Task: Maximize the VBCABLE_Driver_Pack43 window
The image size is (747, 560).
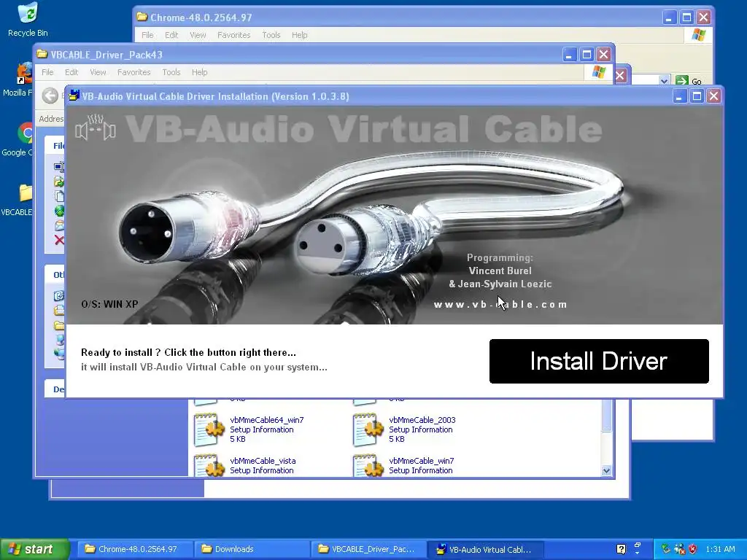Action: (x=587, y=55)
